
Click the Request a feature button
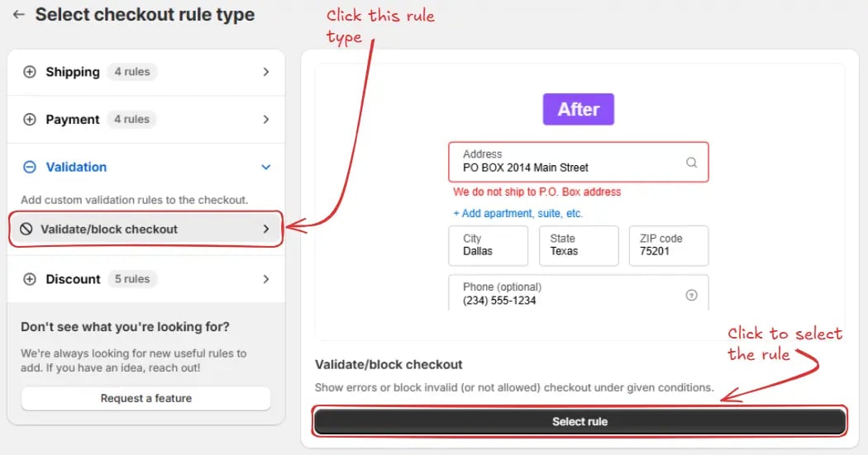[146, 398]
